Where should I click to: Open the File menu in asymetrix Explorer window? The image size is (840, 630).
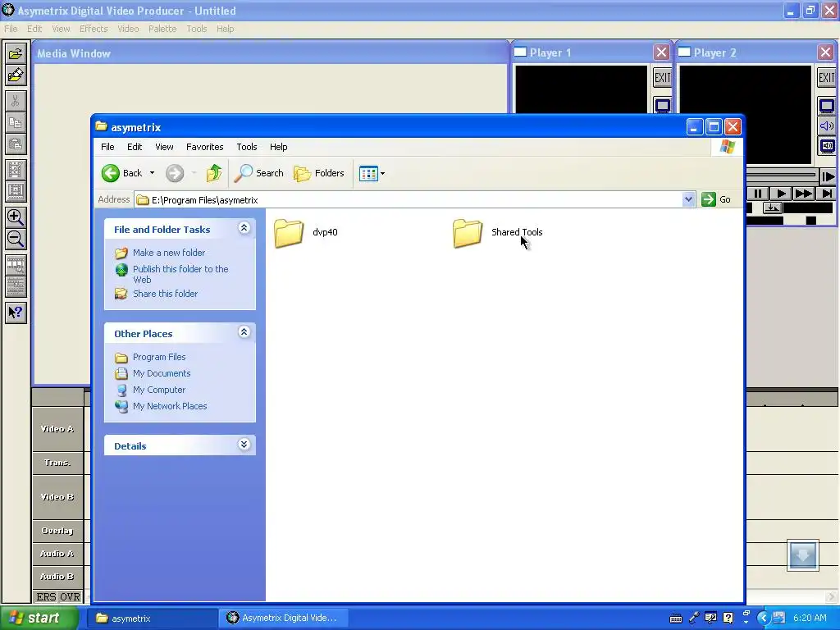point(107,147)
